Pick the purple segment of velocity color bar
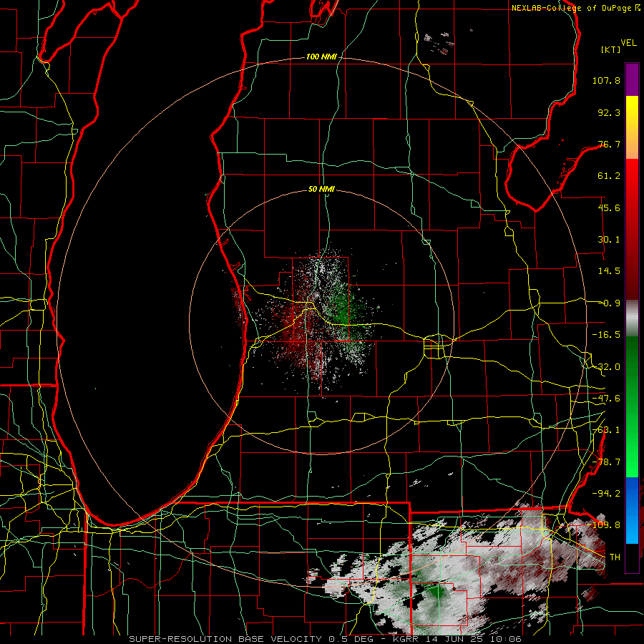 (632, 79)
